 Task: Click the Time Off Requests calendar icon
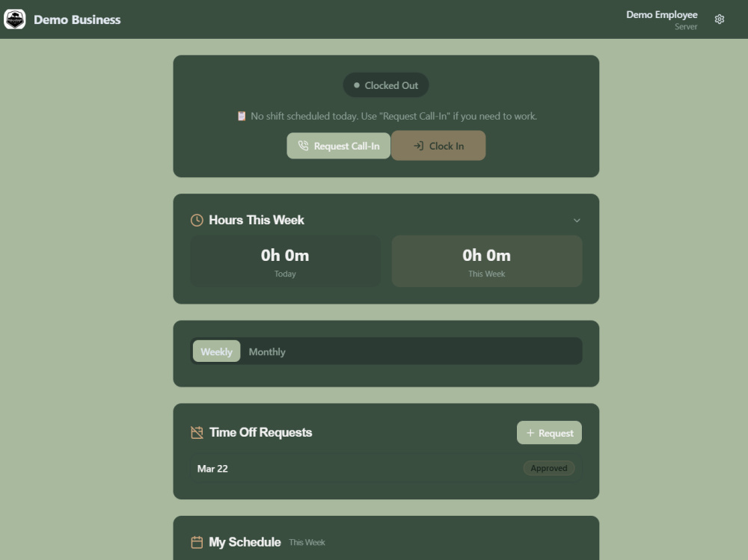(x=197, y=433)
